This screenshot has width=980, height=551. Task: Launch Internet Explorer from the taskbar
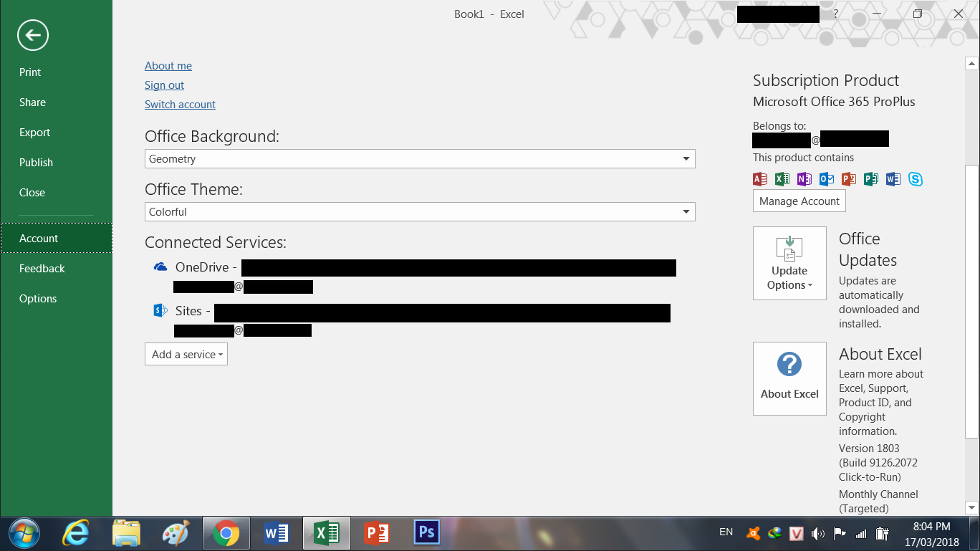[x=75, y=533]
